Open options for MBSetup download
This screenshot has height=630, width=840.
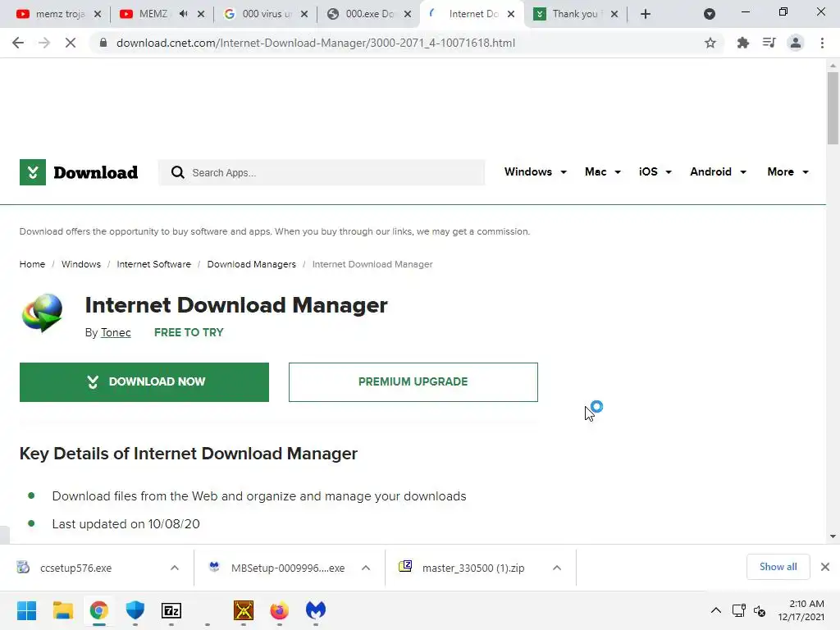366,568
